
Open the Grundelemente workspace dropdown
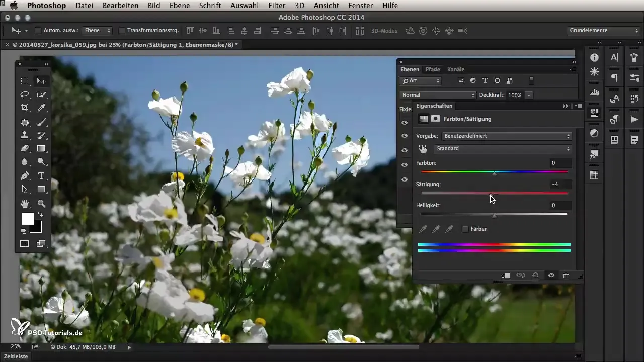coord(603,31)
